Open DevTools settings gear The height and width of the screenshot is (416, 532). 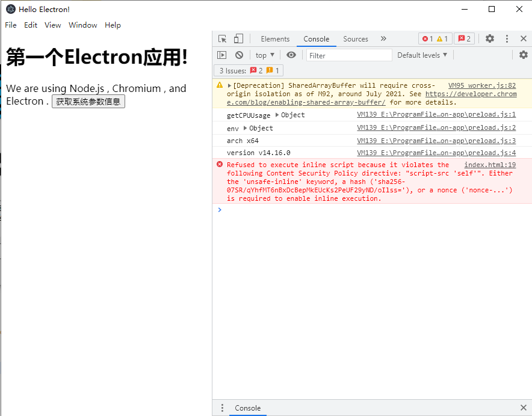tap(490, 38)
